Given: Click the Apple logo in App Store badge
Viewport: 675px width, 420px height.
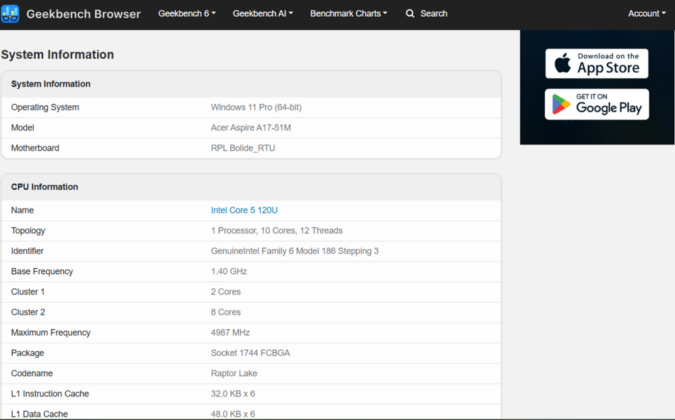Looking at the screenshot, I should (562, 63).
